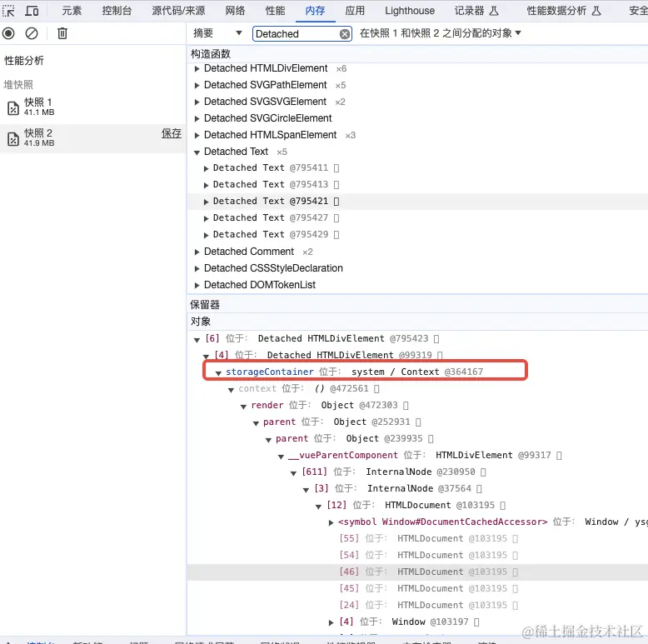
Task: Select the [55] 位于 HTMLDocument row
Action: click(417, 538)
